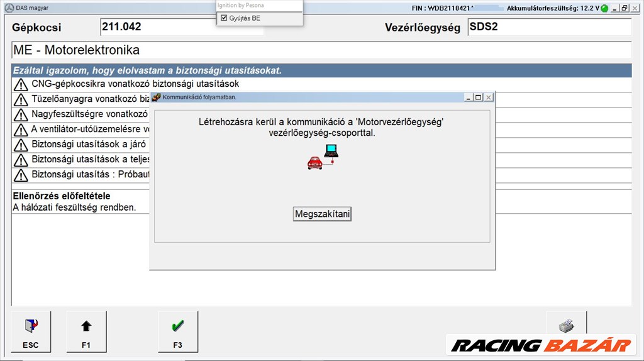This screenshot has height=361, width=644.
Task: Click warning icon beside ventilátor-utóüzemelésre row
Action: [x=21, y=130]
